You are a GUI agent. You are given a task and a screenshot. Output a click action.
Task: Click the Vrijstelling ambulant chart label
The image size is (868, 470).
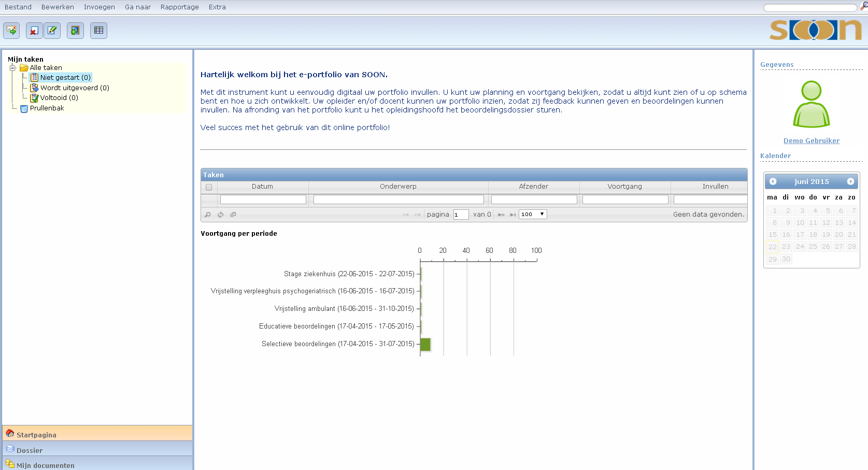pos(344,308)
